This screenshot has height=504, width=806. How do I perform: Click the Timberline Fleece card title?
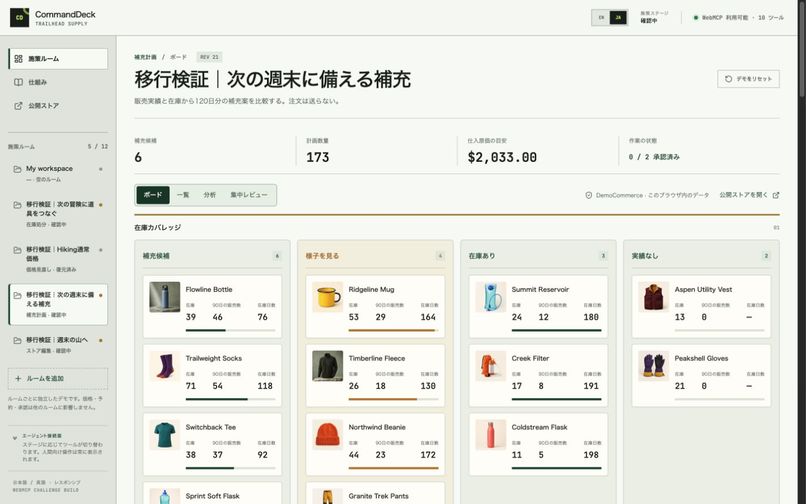377,358
